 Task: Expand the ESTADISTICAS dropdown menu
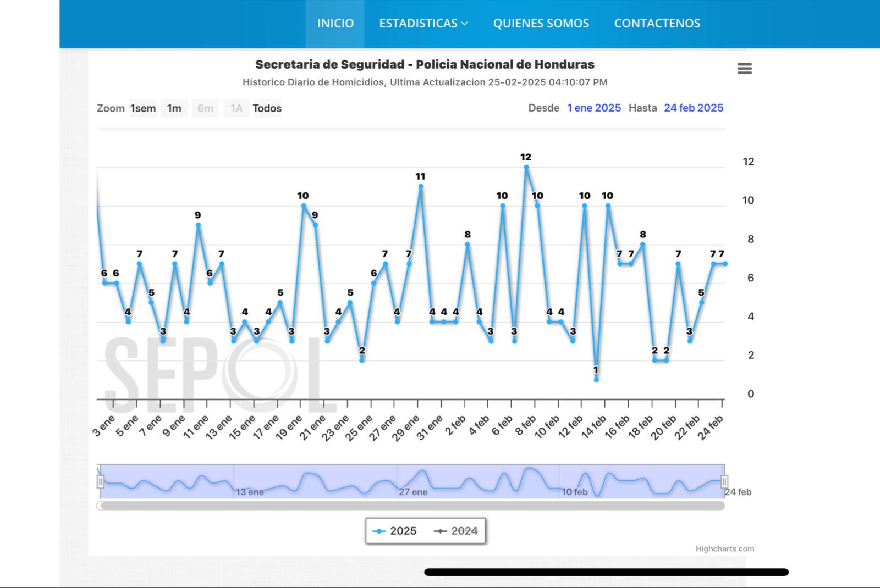click(x=423, y=23)
